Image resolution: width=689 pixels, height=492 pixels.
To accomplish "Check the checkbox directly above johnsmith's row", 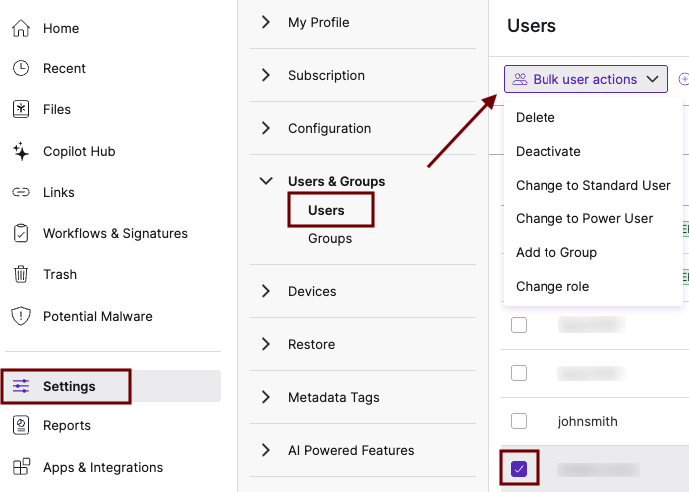I will coord(519,373).
